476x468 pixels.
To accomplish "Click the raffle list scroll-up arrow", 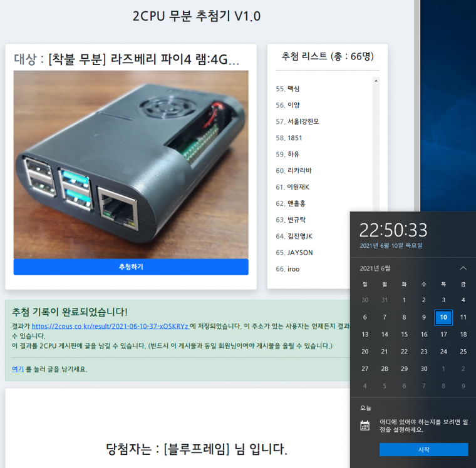I will (376, 81).
